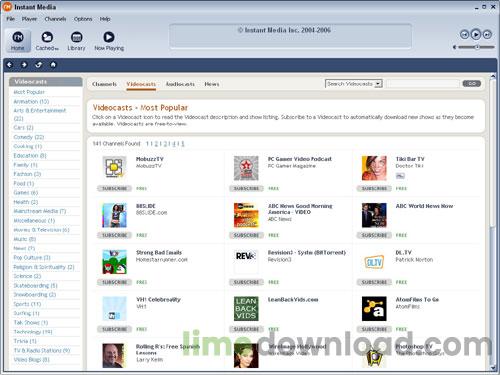Image resolution: width=500 pixels, height=375 pixels.
Task: Subscribe to MobuzzTV
Action: [114, 188]
